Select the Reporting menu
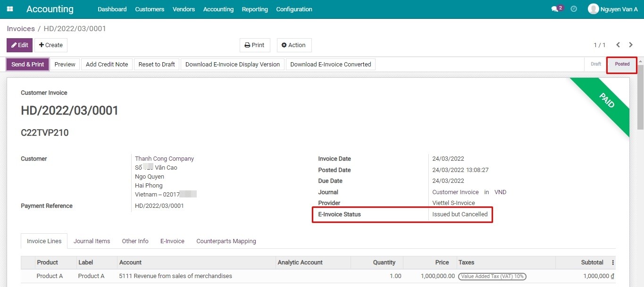The height and width of the screenshot is (287, 644). (x=255, y=9)
